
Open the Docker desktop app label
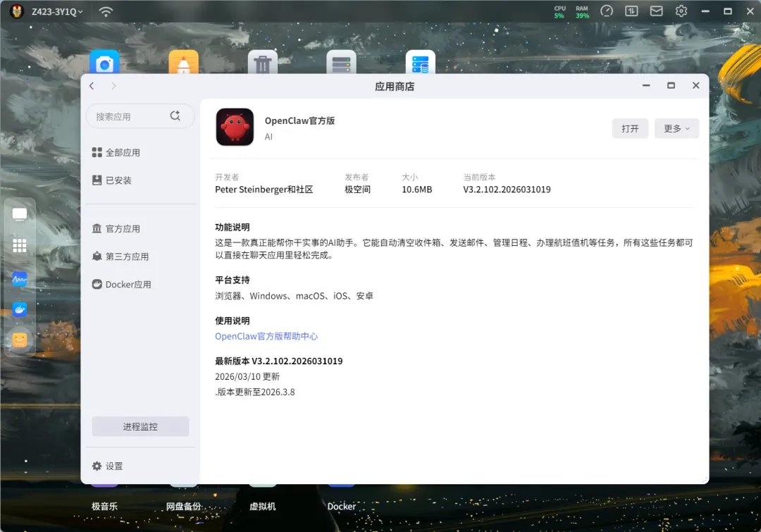click(x=341, y=506)
